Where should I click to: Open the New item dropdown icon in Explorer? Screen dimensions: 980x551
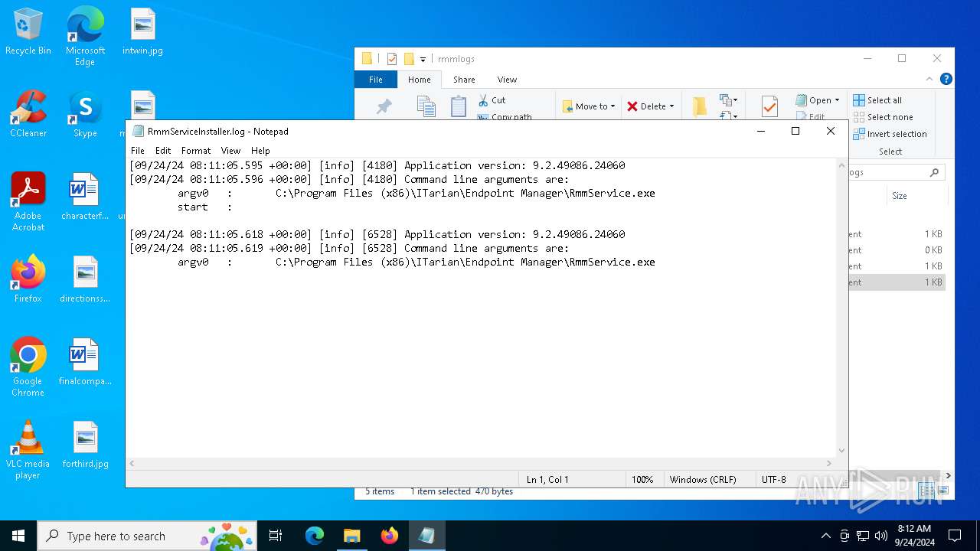click(x=727, y=100)
